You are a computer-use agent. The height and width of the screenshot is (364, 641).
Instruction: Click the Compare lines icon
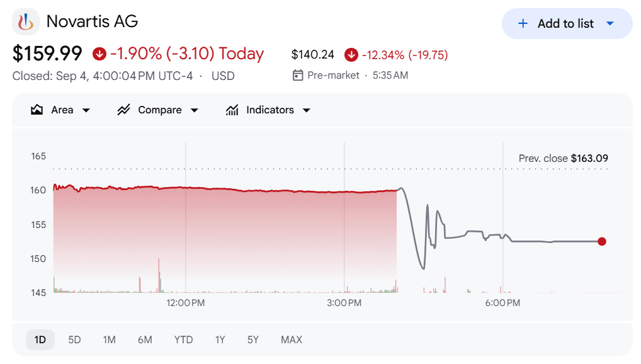[123, 110]
